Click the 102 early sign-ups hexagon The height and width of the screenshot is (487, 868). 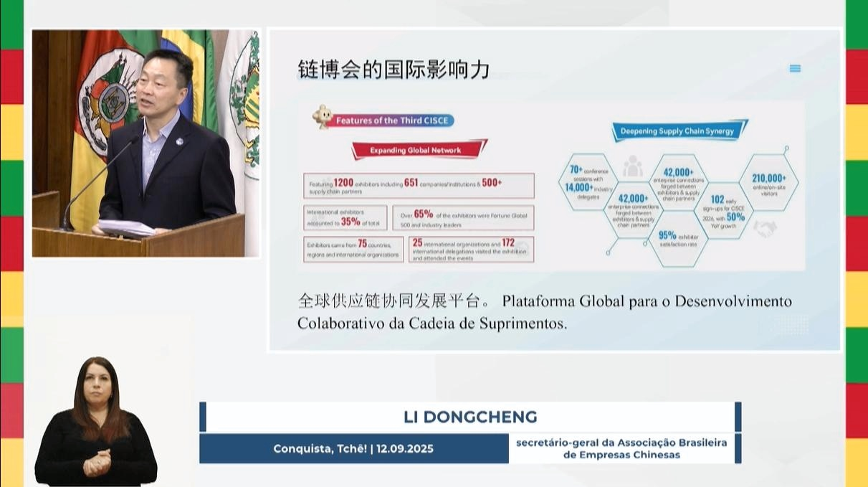(722, 209)
